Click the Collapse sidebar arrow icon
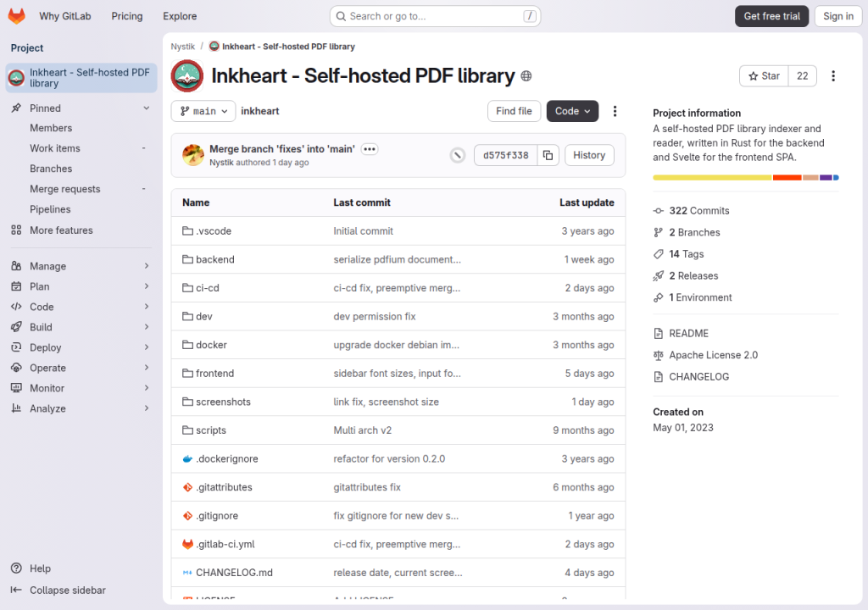 pos(17,590)
